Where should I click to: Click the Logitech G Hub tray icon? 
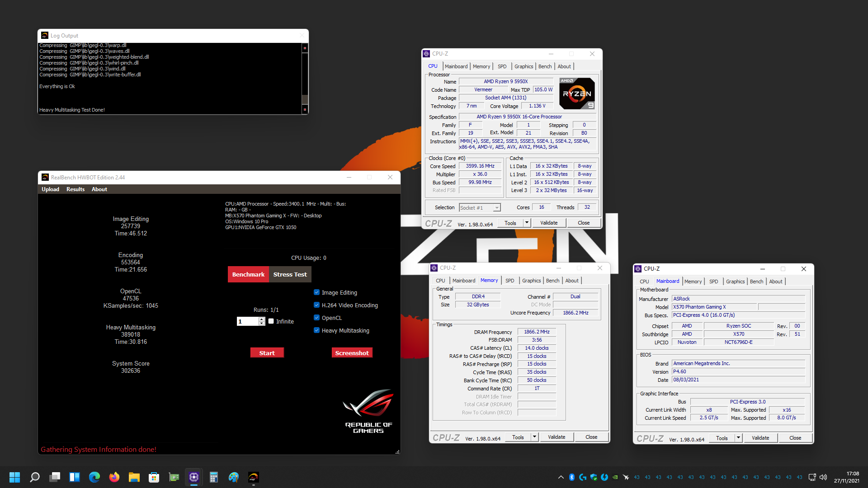pyautogui.click(x=583, y=477)
